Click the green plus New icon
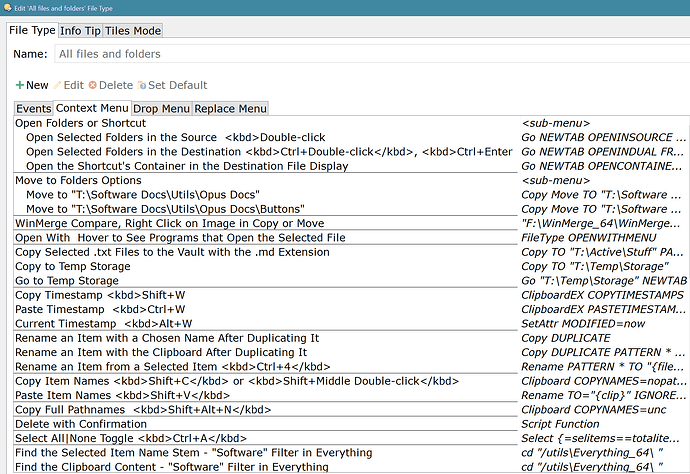The width and height of the screenshot is (690, 474). click(20, 85)
